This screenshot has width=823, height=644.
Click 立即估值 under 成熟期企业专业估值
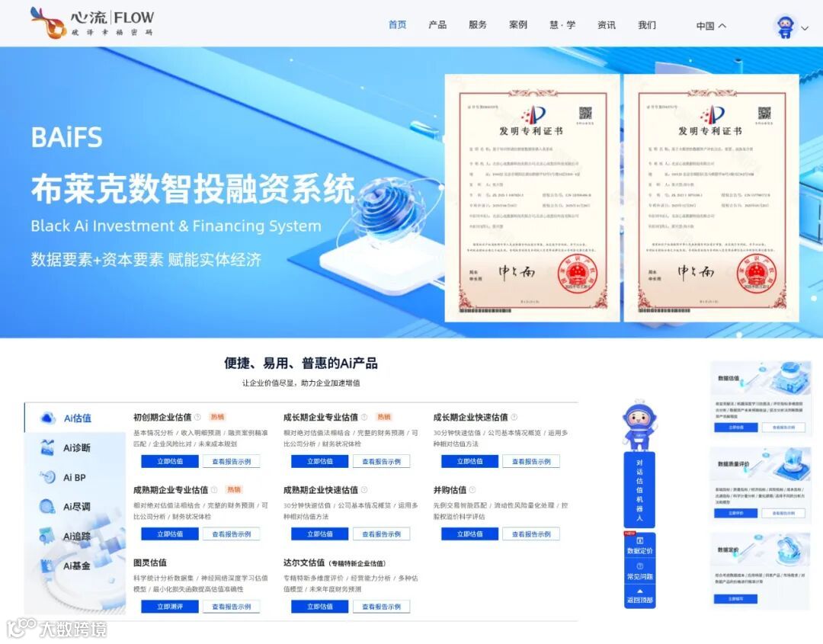pyautogui.click(x=170, y=533)
